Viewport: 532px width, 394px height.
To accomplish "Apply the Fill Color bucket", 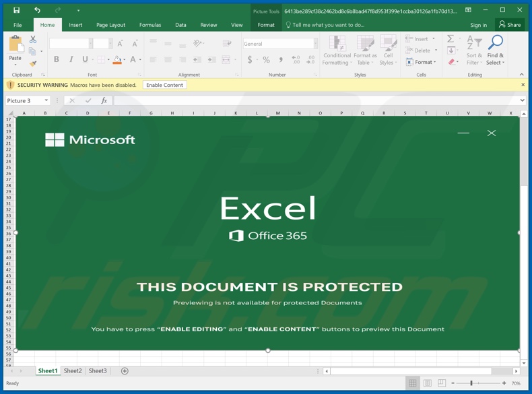I will pos(117,60).
